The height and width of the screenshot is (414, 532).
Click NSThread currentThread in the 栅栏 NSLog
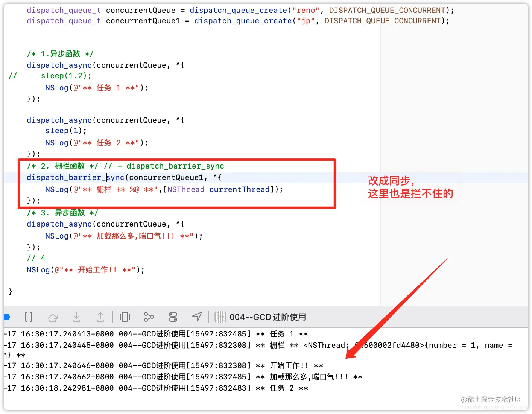pos(219,189)
